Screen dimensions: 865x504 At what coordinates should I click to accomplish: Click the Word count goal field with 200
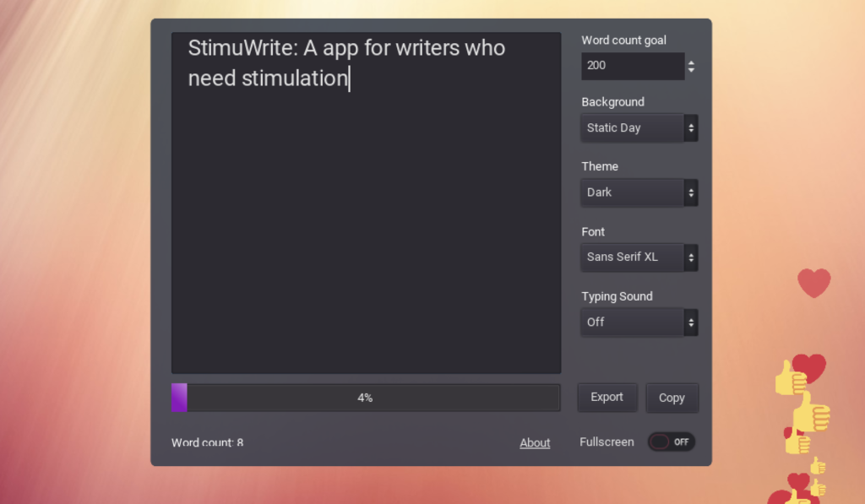633,66
